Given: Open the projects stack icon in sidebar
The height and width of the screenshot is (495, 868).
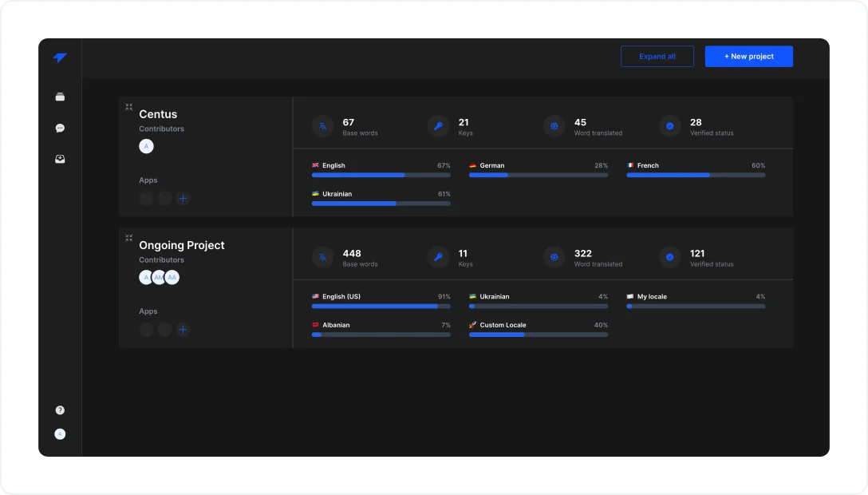Looking at the screenshot, I should point(60,97).
